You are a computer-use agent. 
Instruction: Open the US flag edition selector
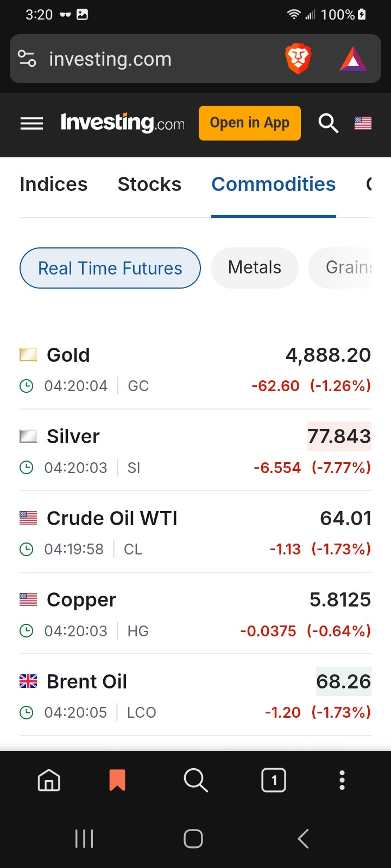pos(363,123)
